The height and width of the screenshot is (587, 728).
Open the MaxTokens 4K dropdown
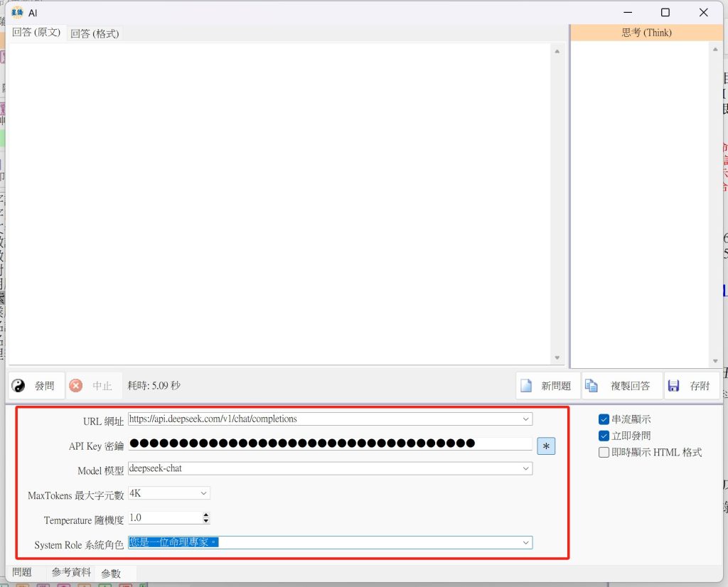204,493
